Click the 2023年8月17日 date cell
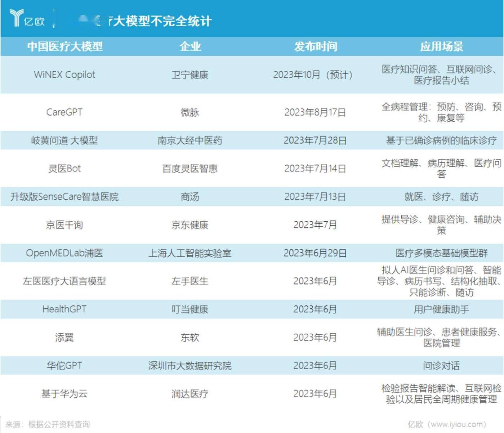Image resolution: width=504 pixels, height=433 pixels. click(x=315, y=112)
